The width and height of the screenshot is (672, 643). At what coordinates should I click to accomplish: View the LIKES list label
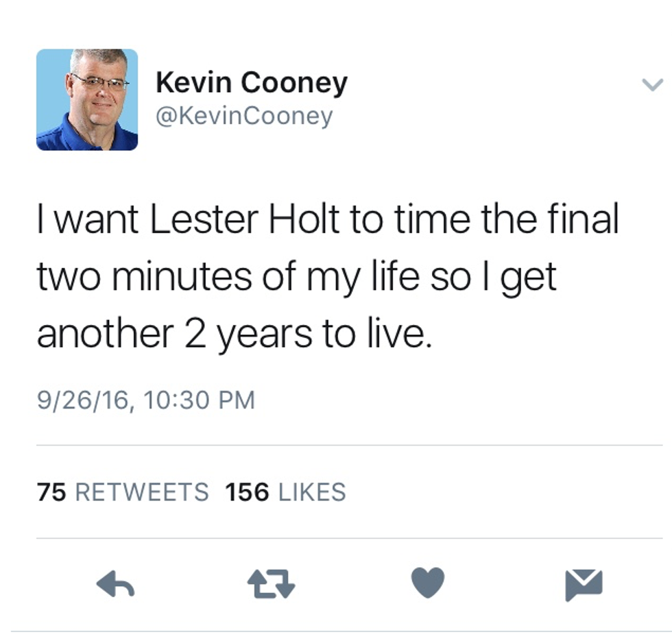click(x=312, y=492)
